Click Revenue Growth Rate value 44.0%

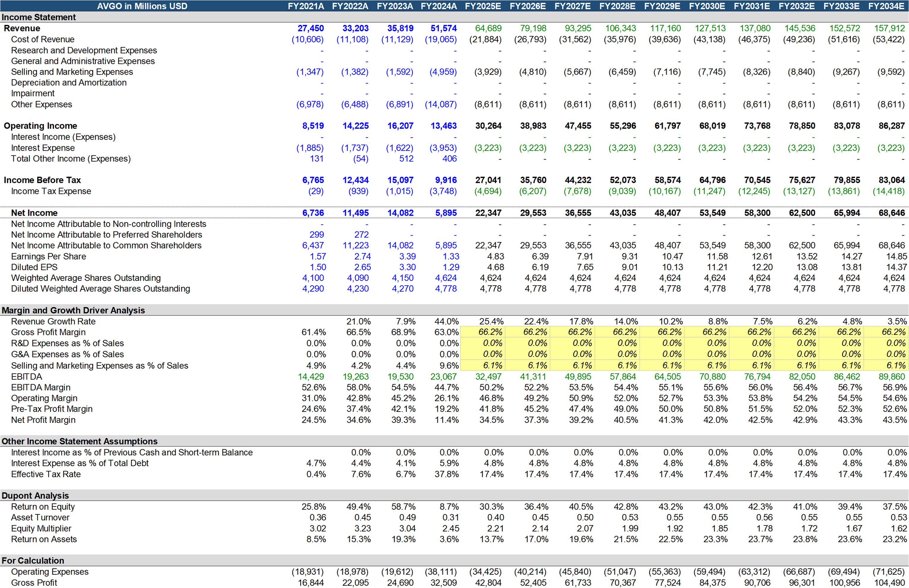pos(446,321)
